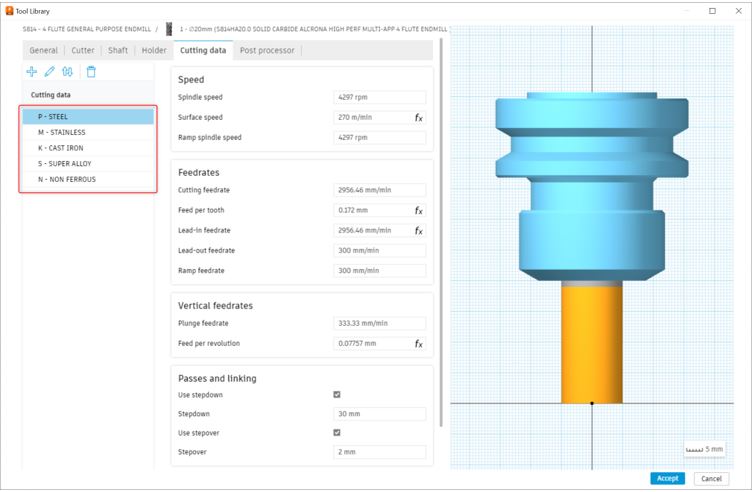Click the Stepdown value field
Viewport: 756px width, 492px height.
pyautogui.click(x=379, y=414)
